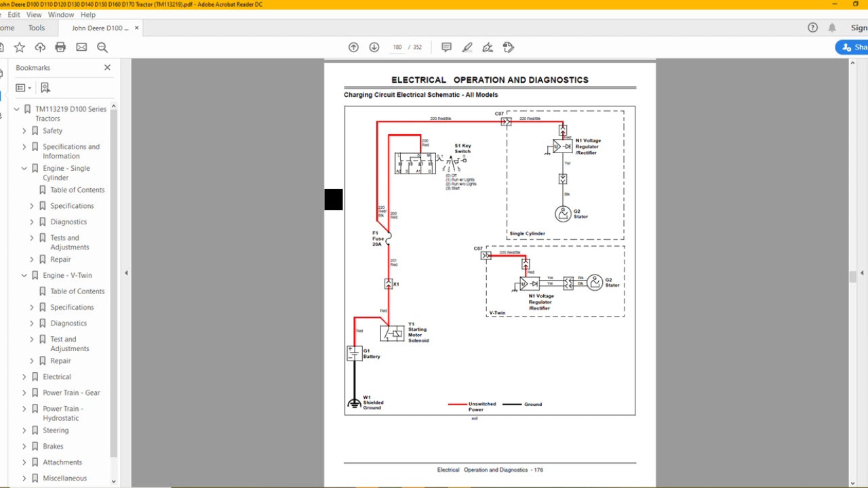The image size is (868, 488).
Task: Expand Tests and Adjustments bookmark
Action: point(32,238)
